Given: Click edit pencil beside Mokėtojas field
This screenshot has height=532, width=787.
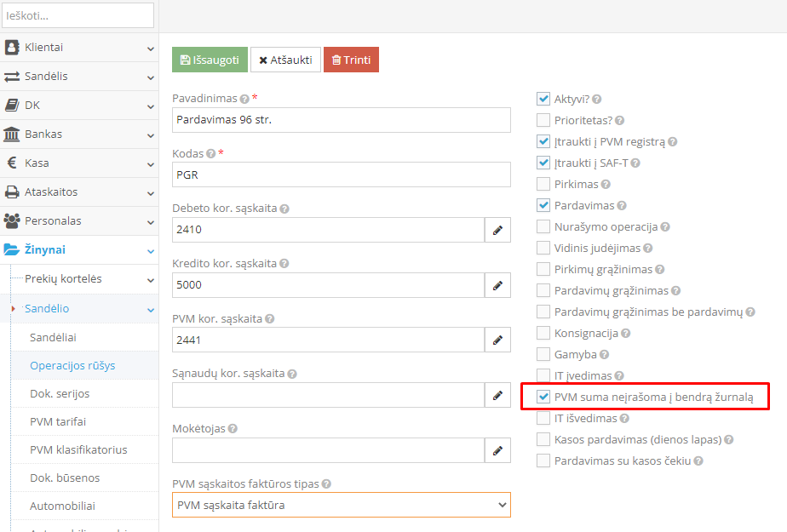Looking at the screenshot, I should click(497, 450).
